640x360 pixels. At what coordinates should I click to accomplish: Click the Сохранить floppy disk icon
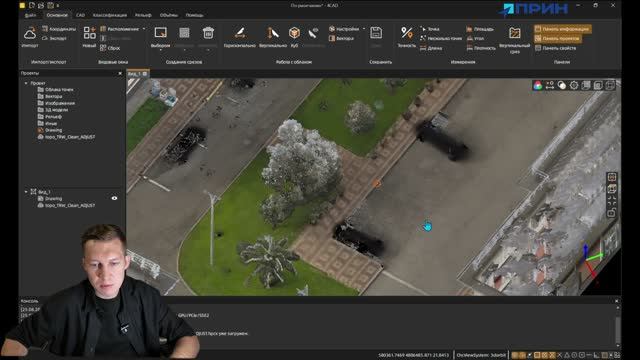[x=376, y=33]
